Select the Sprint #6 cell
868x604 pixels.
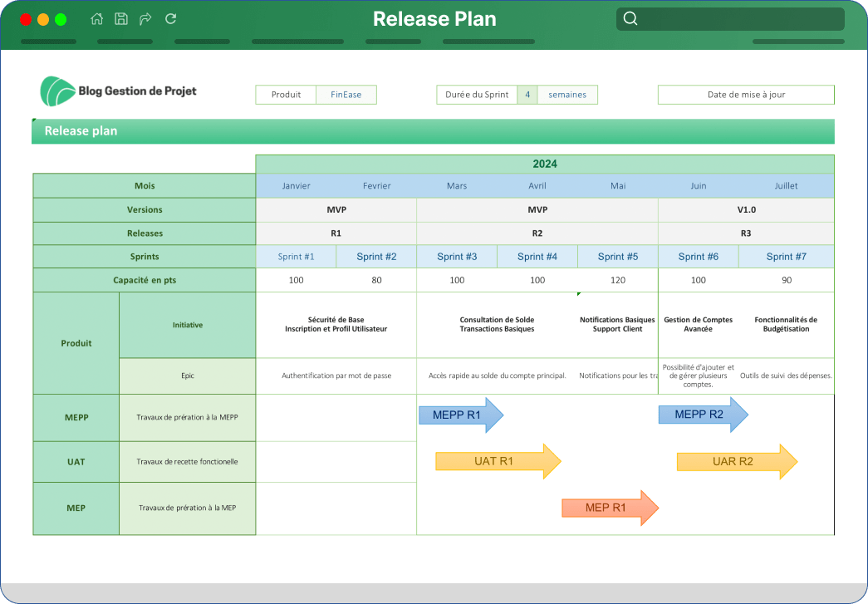(x=698, y=257)
